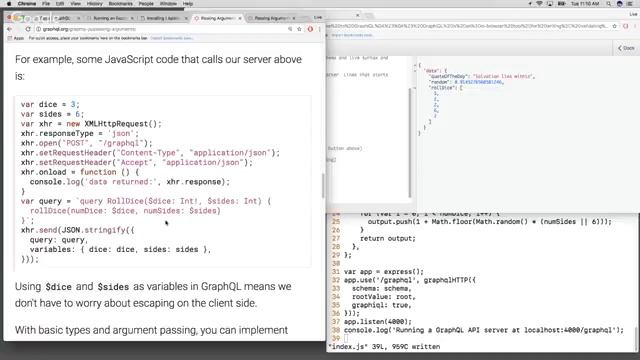640x360 pixels.
Task: Click Import bookmarks now link in back window
Action: (352, 35)
